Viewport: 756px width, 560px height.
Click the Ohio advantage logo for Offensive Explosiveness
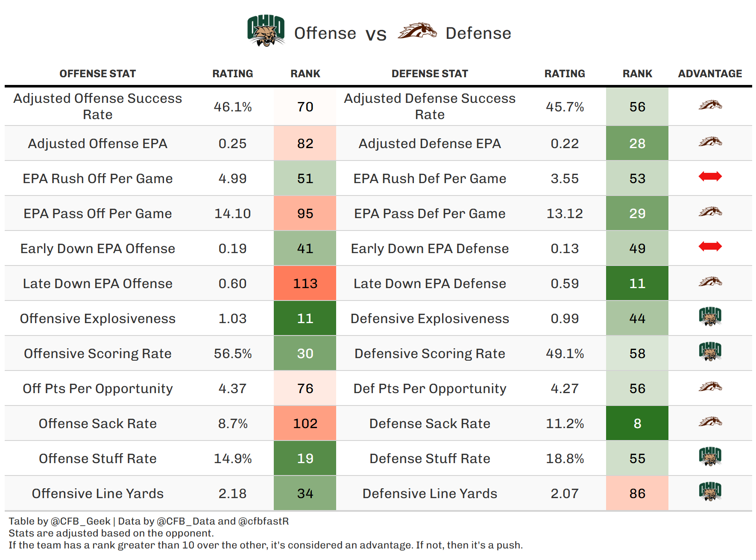[710, 317]
